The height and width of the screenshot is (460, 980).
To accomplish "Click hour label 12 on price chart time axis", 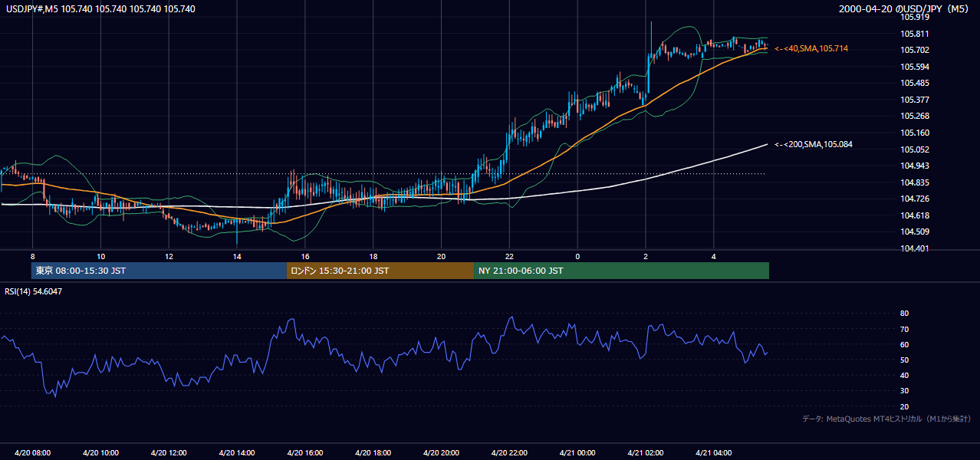I will tap(169, 256).
